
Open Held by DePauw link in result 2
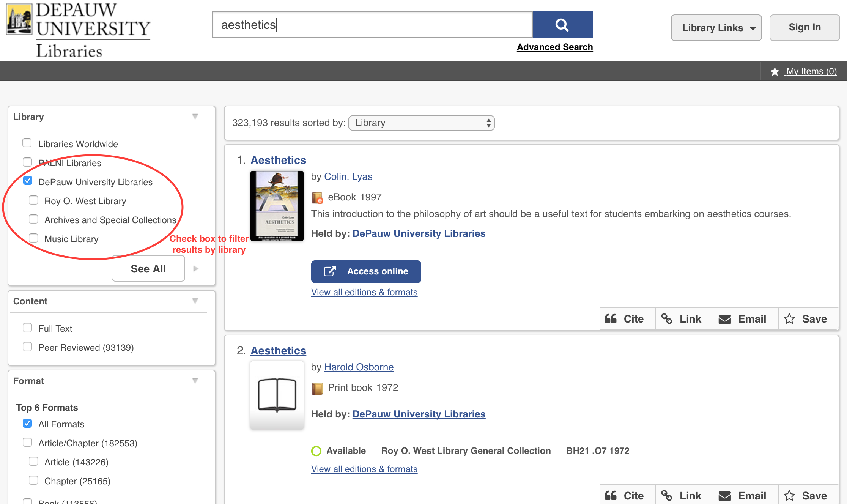(419, 414)
